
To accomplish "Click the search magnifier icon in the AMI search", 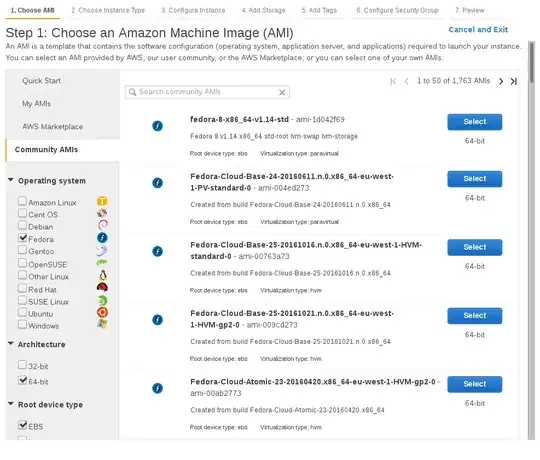I will point(132,92).
